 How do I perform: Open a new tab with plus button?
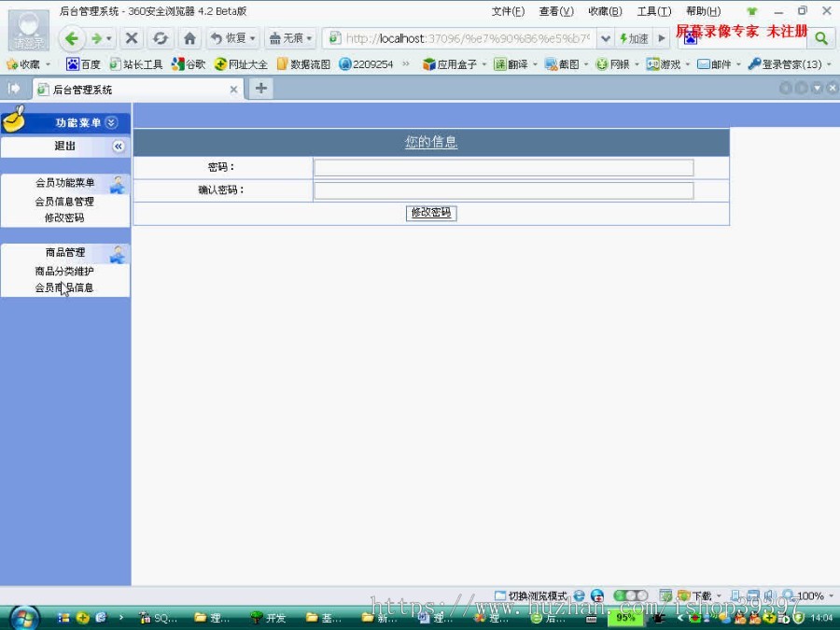point(261,89)
